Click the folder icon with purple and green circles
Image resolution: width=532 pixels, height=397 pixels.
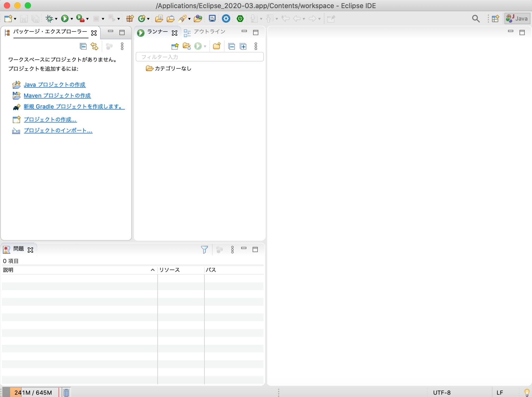point(198,19)
